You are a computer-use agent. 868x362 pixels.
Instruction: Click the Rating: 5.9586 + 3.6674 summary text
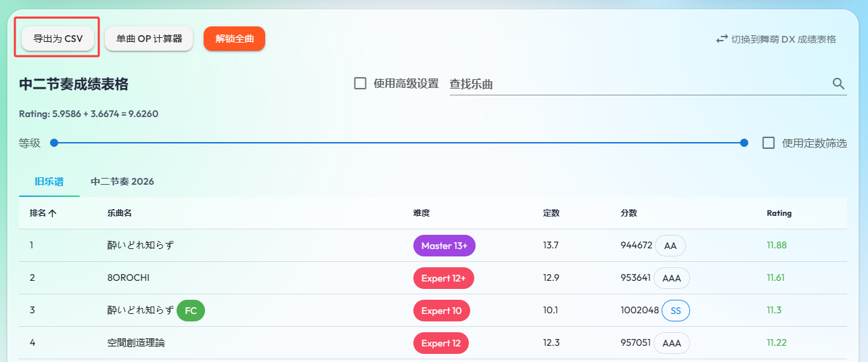click(x=89, y=114)
